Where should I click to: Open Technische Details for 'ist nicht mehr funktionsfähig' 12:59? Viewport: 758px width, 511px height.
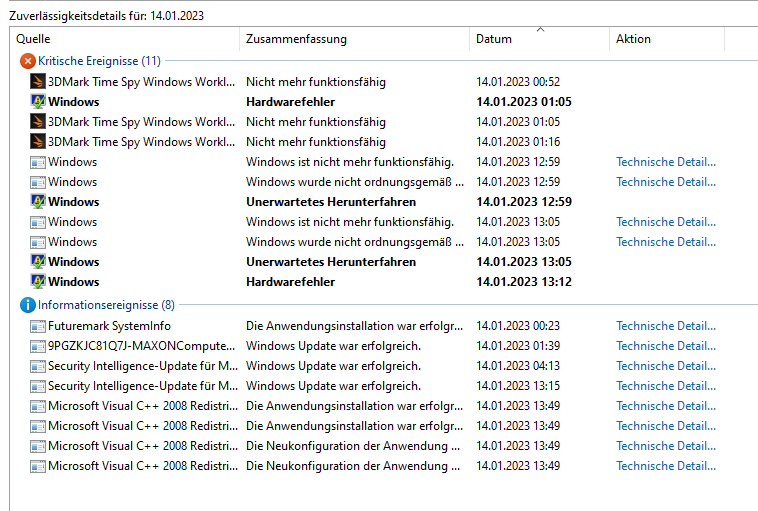point(666,162)
